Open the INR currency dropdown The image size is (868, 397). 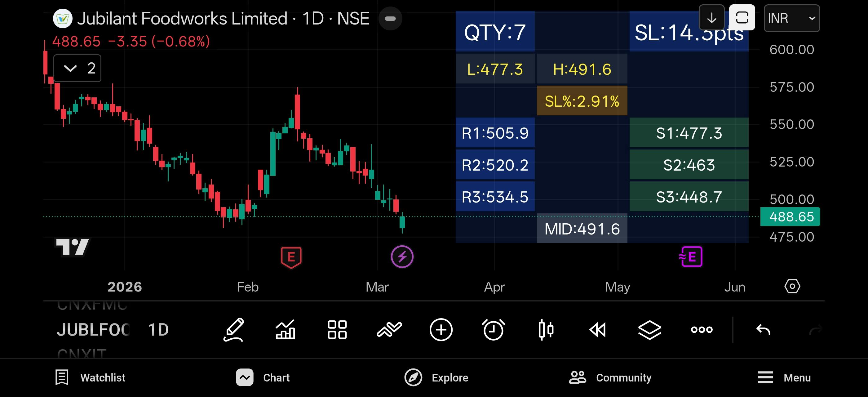coord(792,18)
